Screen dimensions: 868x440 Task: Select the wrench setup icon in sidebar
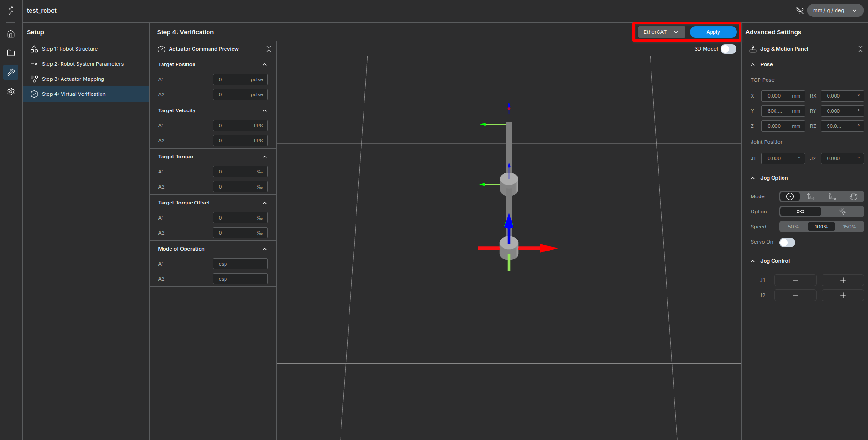(x=11, y=72)
